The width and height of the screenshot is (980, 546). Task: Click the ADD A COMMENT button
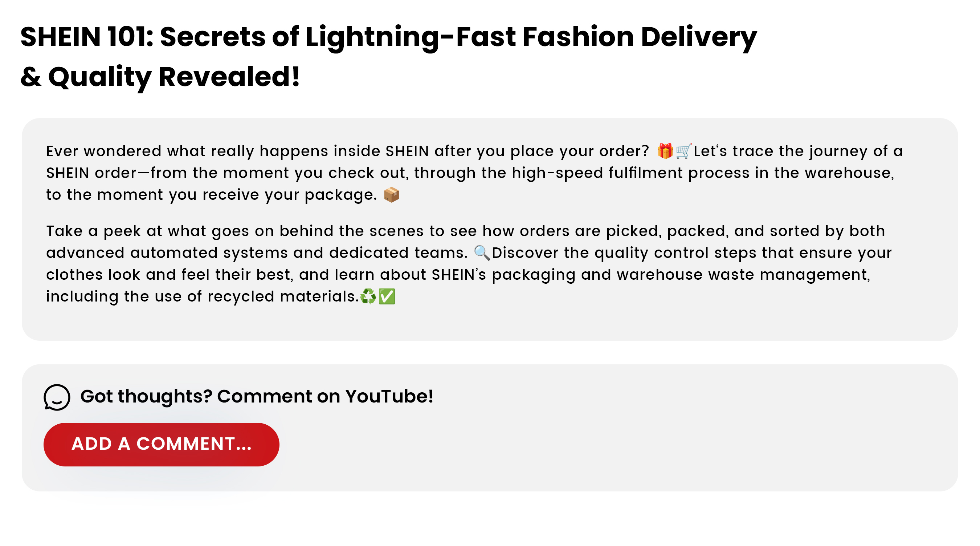point(161,444)
